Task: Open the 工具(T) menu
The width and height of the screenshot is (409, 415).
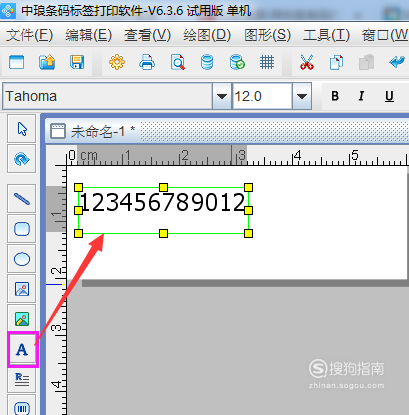Action: 326,35
